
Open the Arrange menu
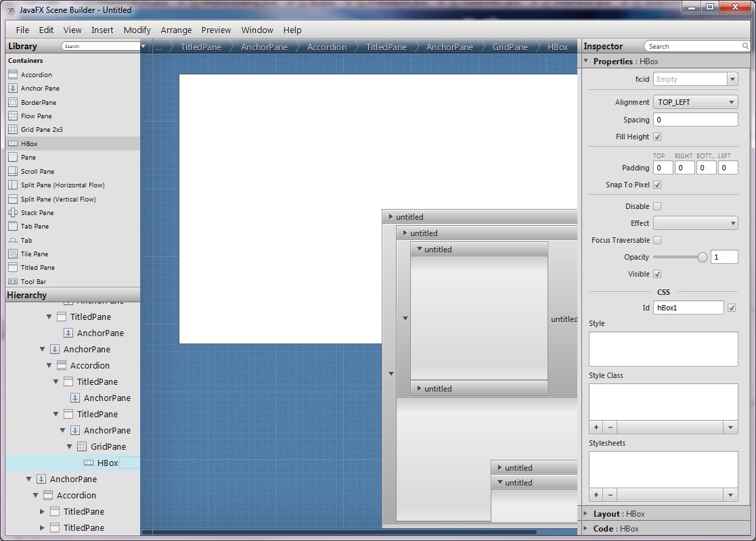click(x=176, y=30)
